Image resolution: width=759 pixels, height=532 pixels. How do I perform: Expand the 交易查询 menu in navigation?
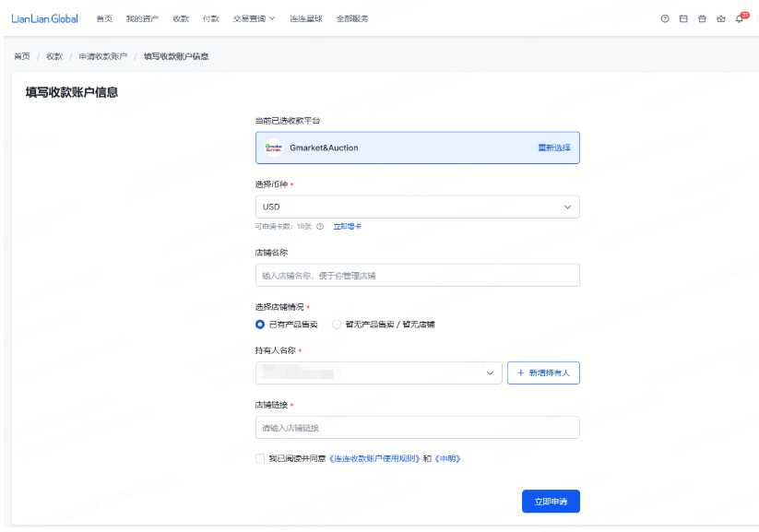(x=254, y=19)
